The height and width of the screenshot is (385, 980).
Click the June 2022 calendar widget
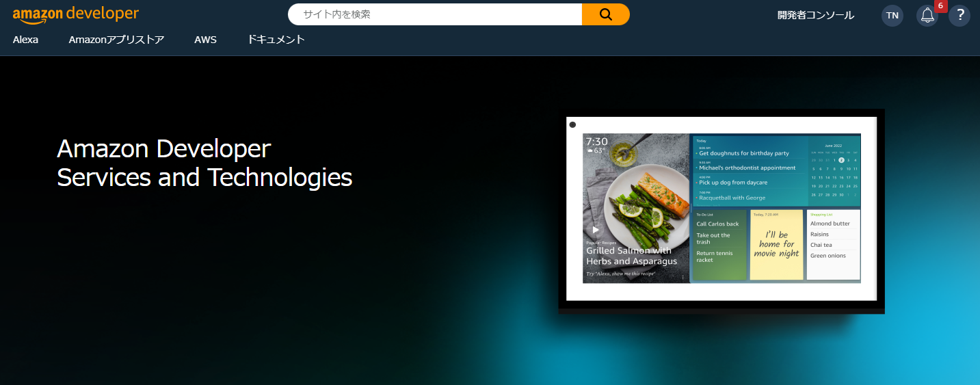[x=834, y=171]
